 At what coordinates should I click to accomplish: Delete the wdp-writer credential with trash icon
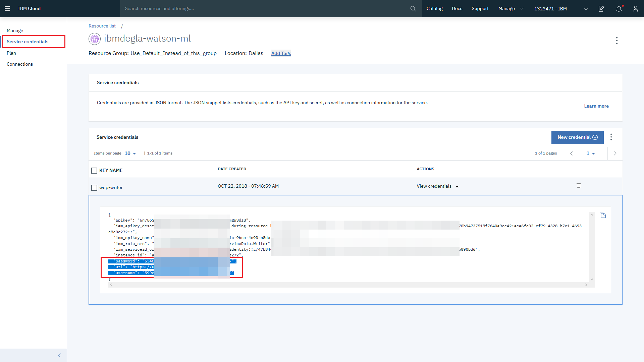(x=578, y=186)
